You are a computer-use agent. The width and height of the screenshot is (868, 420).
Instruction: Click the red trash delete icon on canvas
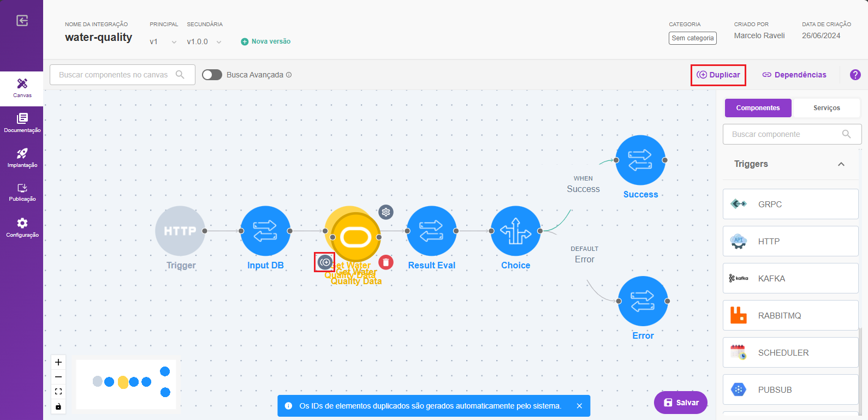[x=386, y=262]
